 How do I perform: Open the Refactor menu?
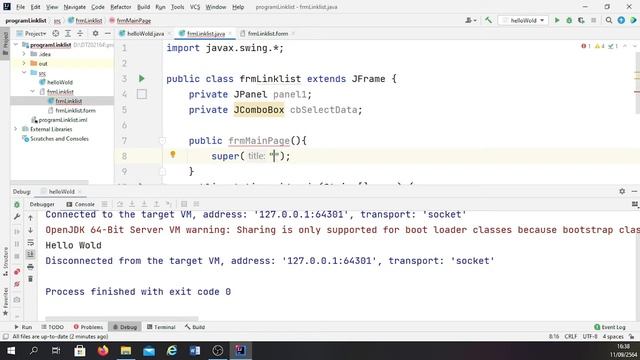pos(121,7)
